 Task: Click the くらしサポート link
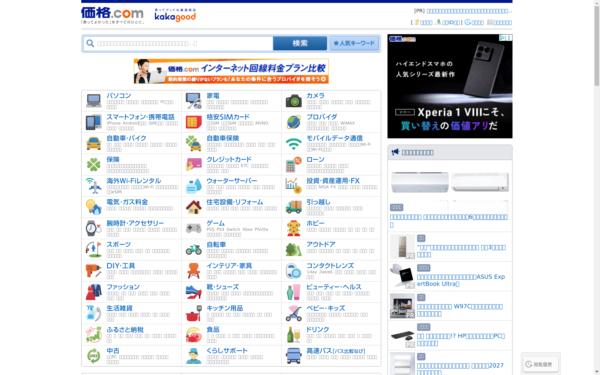pyautogui.click(x=227, y=351)
